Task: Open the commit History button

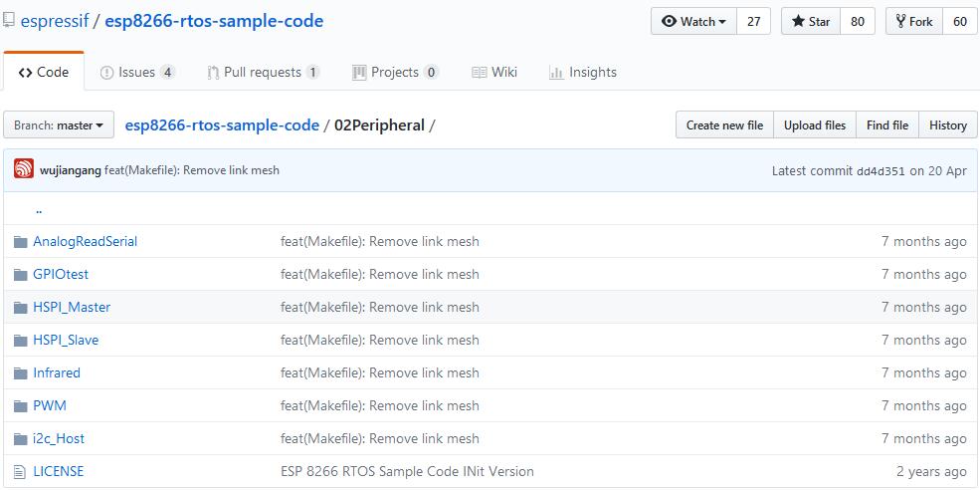Action: (x=947, y=125)
